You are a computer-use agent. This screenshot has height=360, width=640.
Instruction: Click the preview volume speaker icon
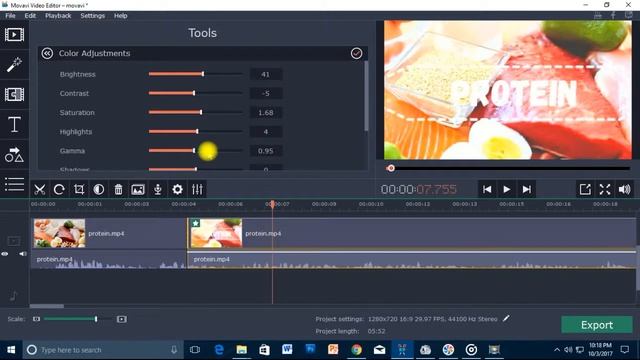[x=624, y=189]
